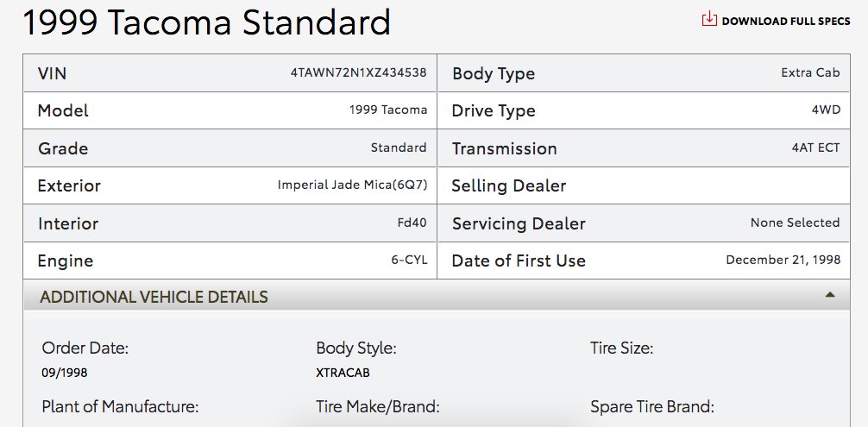
Task: Click the Imperial Jade Mica(6Q7) exterior value
Action: (353, 185)
